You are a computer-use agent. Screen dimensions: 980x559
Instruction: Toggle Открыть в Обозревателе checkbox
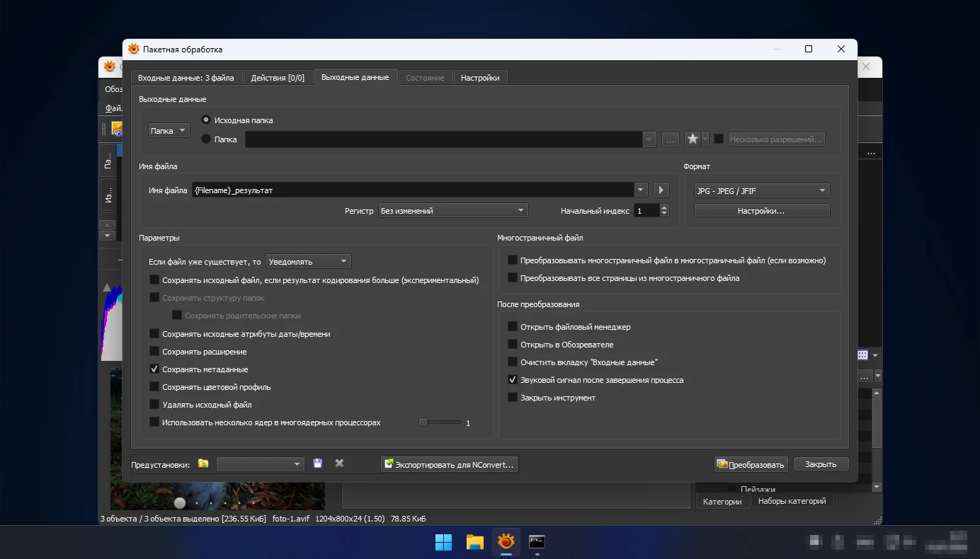[x=513, y=345]
